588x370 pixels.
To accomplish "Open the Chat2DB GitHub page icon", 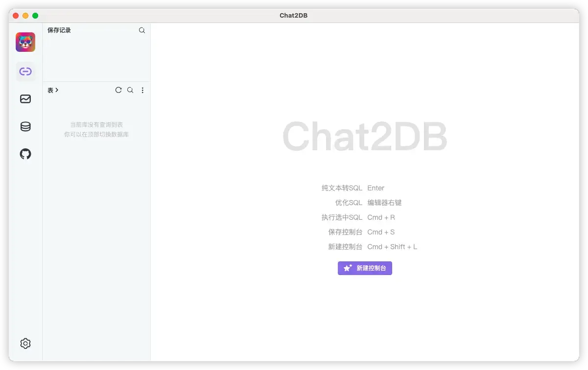I will (25, 154).
